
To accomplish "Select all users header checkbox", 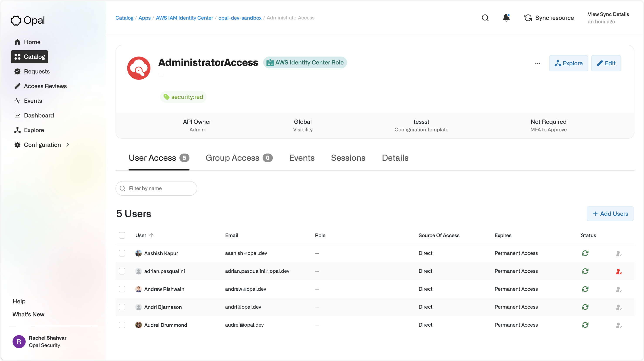I will [122, 235].
